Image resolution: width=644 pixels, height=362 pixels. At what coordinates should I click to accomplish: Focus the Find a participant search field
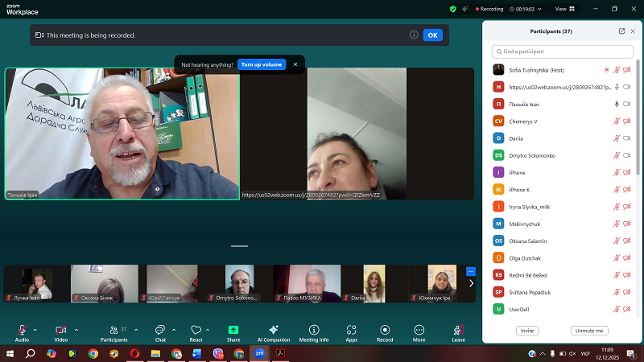pyautogui.click(x=562, y=51)
